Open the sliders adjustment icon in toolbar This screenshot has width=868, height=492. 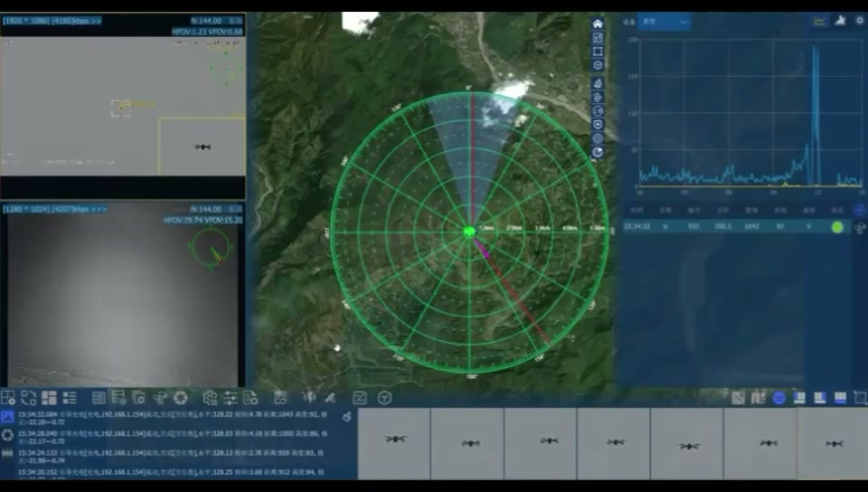click(x=231, y=397)
